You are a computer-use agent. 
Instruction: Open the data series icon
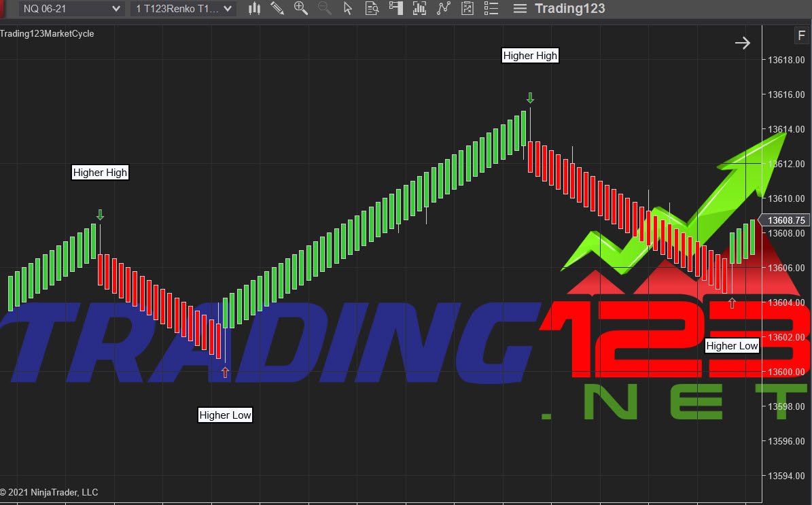click(x=419, y=8)
